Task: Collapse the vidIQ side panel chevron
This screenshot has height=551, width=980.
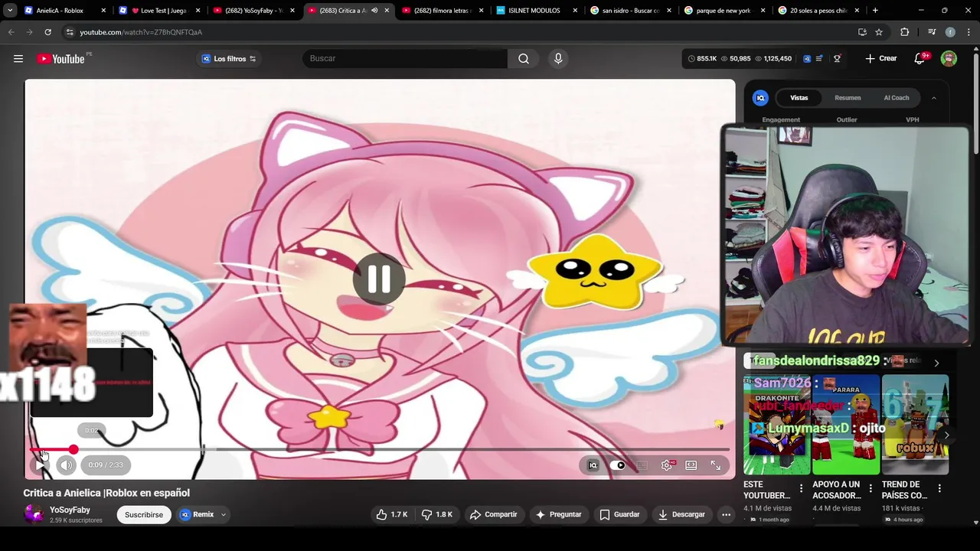Action: coord(934,98)
